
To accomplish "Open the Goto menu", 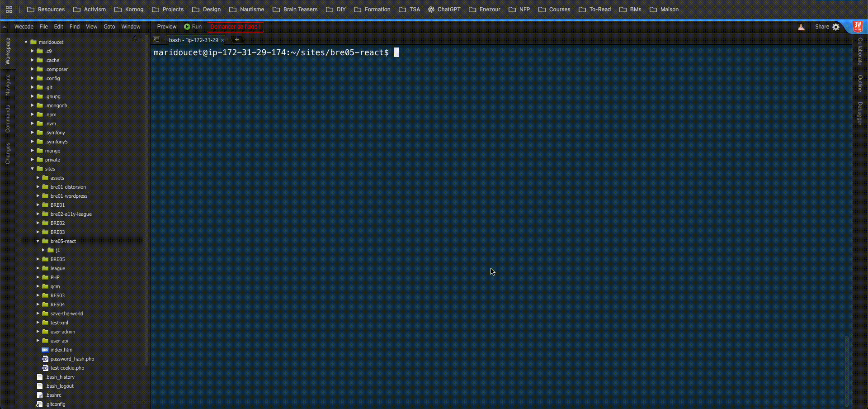I will [x=109, y=27].
